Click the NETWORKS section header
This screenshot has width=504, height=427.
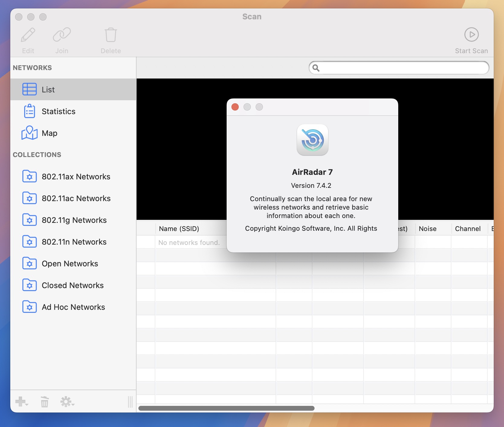click(x=32, y=68)
